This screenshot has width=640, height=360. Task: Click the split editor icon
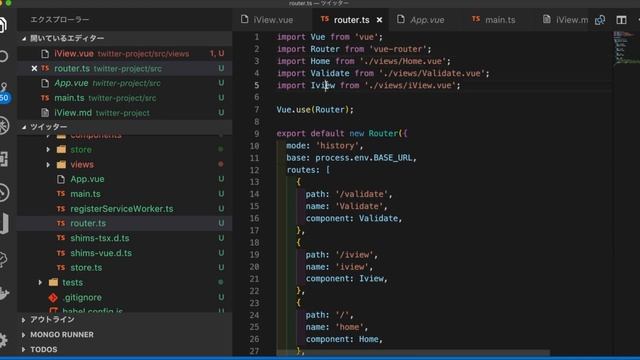point(621,20)
